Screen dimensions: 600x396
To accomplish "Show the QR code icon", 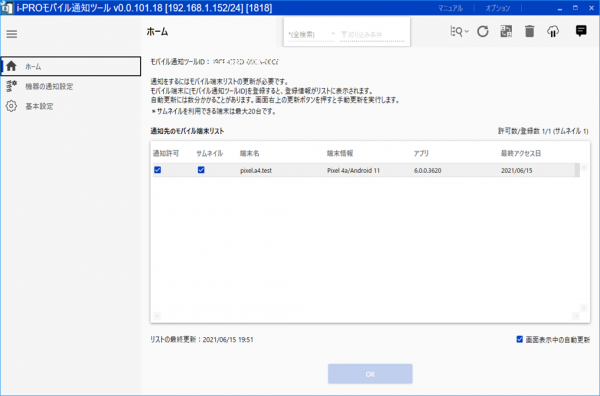I will pyautogui.click(x=506, y=31).
